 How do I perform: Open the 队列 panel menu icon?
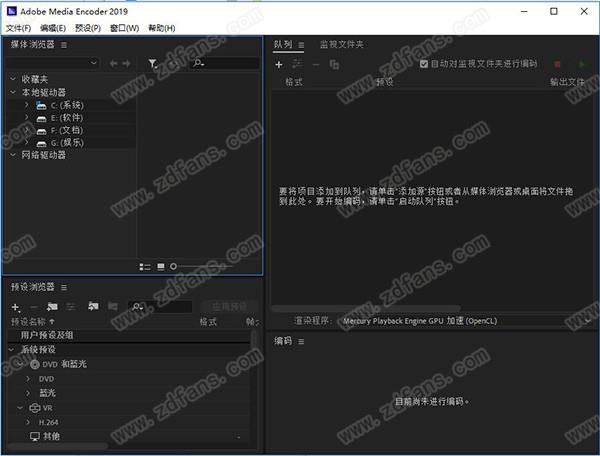click(x=301, y=45)
